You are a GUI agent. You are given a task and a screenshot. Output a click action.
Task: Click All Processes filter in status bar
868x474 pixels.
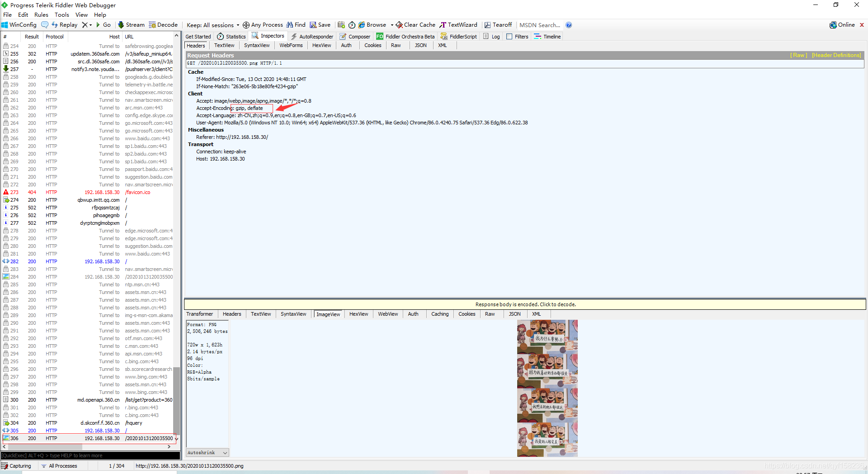coord(59,466)
